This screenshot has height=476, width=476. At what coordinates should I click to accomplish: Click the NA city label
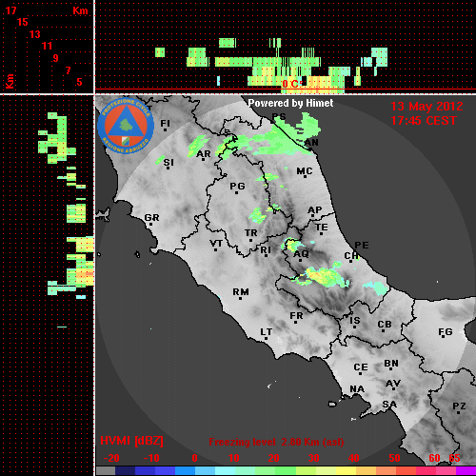[x=357, y=388]
